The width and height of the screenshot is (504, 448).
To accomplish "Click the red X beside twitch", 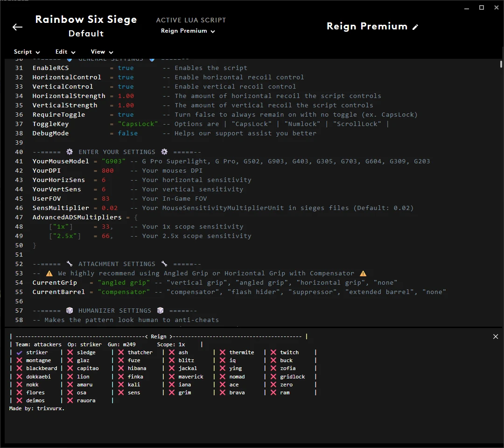I will click(273, 352).
